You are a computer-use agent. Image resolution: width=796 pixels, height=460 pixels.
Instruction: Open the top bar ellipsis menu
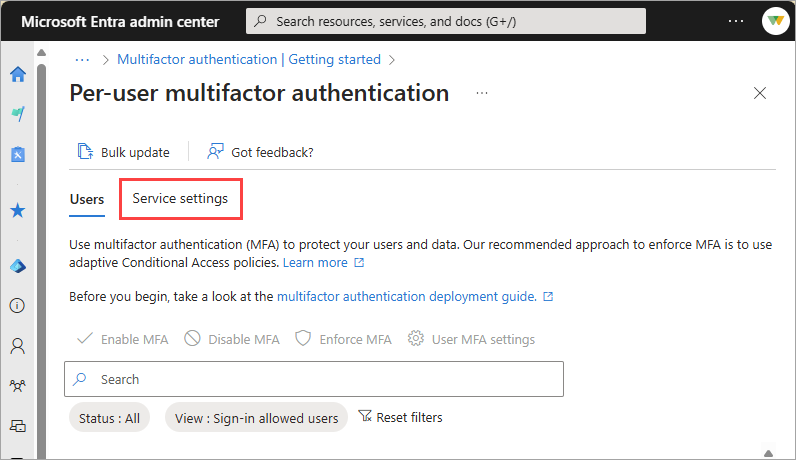736,21
